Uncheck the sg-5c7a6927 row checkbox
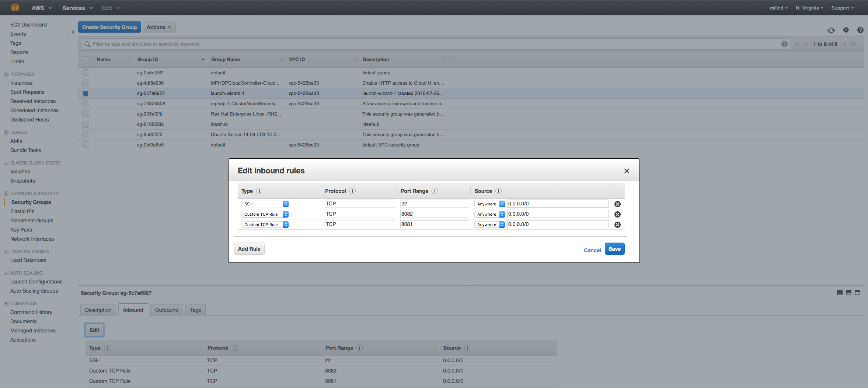Viewport: 868px width, 388px height. [86, 93]
